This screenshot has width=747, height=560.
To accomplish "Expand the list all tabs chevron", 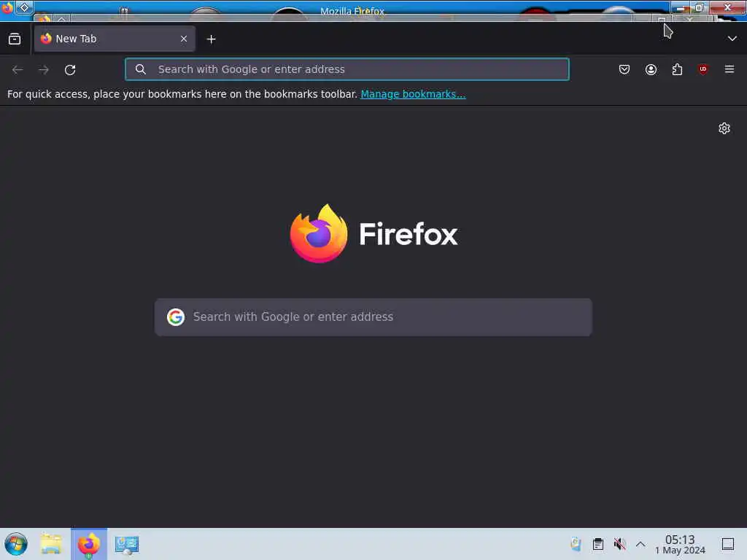I will (732, 39).
